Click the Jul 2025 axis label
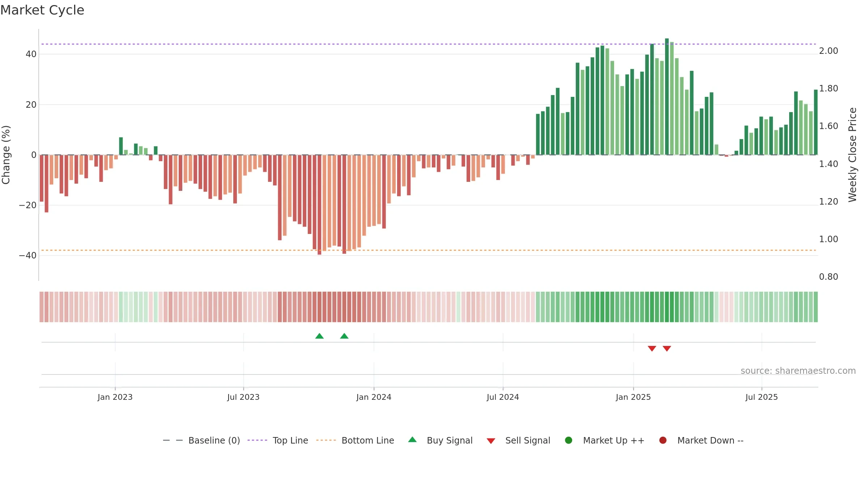This screenshot has height=488, width=868. [762, 397]
